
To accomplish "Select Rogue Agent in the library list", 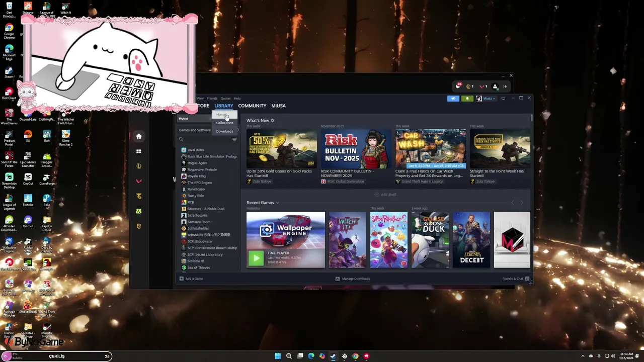I will [x=209, y=163].
